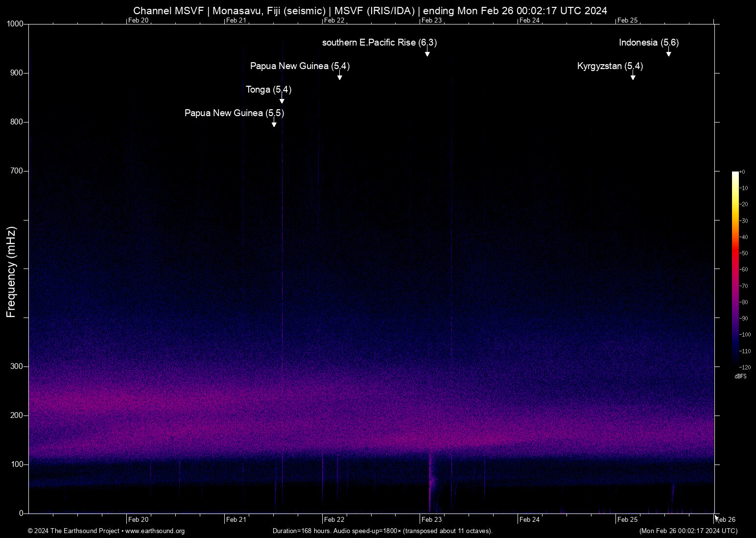Click the Duration=168 hours footer text
The width and height of the screenshot is (756, 538).
coord(382,531)
